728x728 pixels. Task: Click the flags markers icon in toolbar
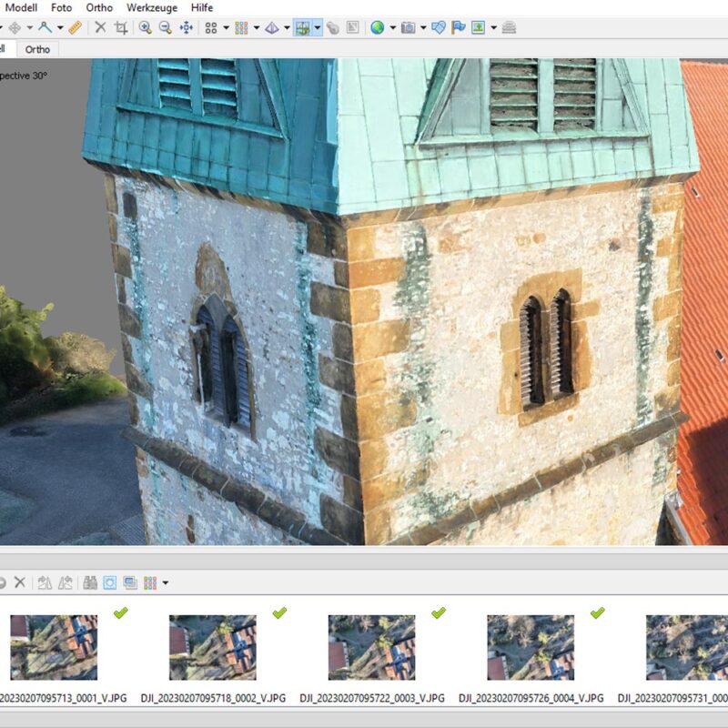[x=459, y=27]
